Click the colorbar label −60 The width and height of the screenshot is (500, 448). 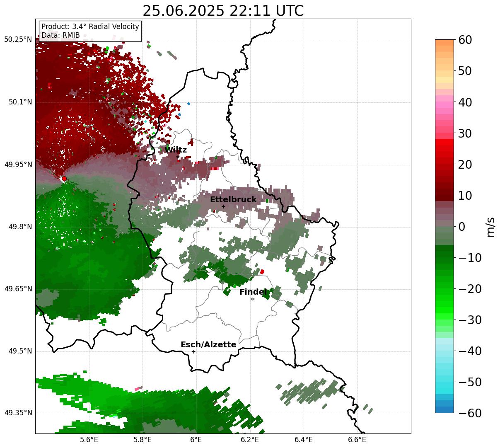470,413
